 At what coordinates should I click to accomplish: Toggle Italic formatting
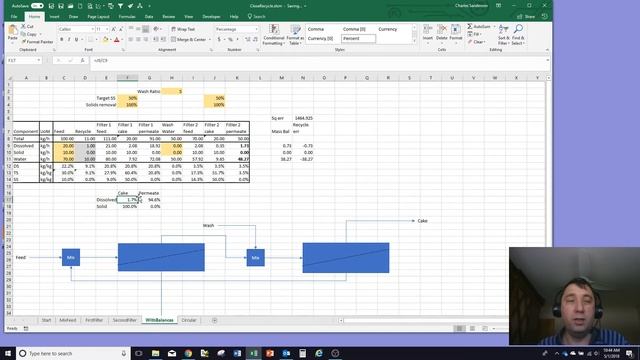point(69,40)
